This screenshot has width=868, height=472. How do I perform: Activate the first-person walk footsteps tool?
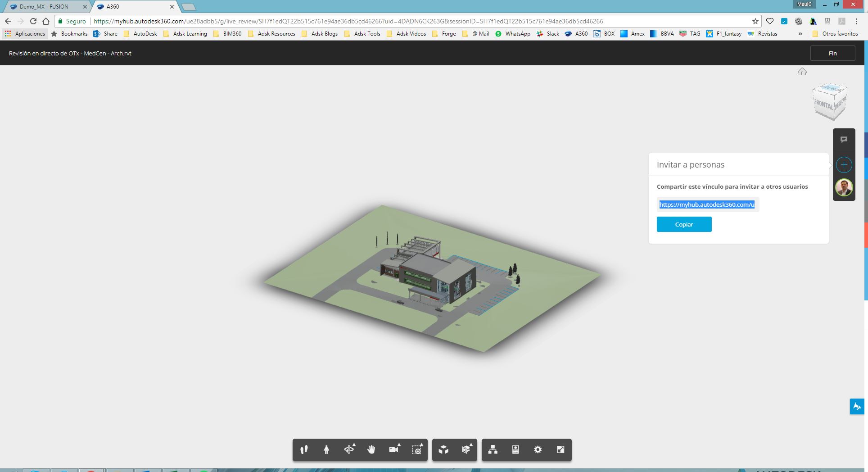[304, 449]
